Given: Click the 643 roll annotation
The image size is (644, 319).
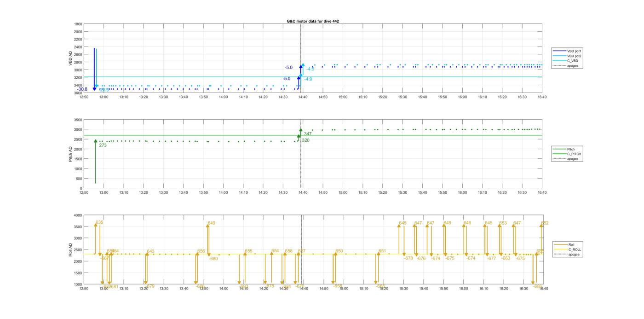Looking at the screenshot, I should click(150, 251).
